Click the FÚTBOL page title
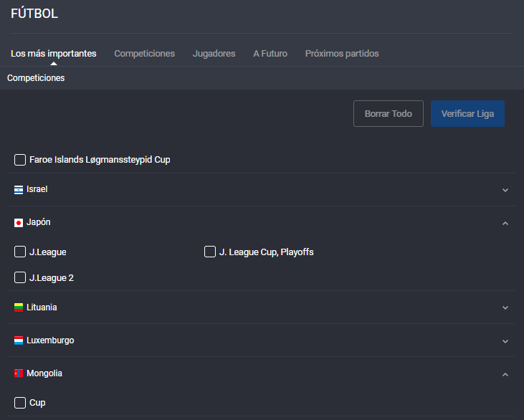This screenshot has height=420, width=524. pyautogui.click(x=34, y=14)
